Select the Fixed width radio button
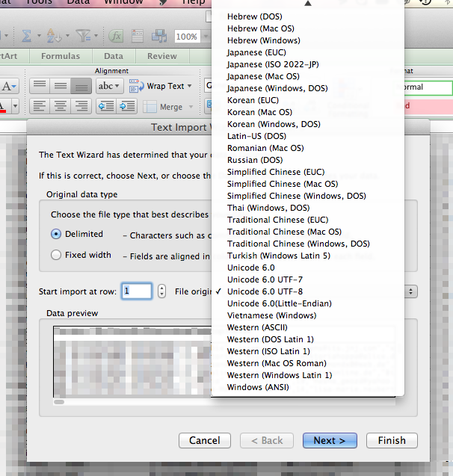 (56, 255)
